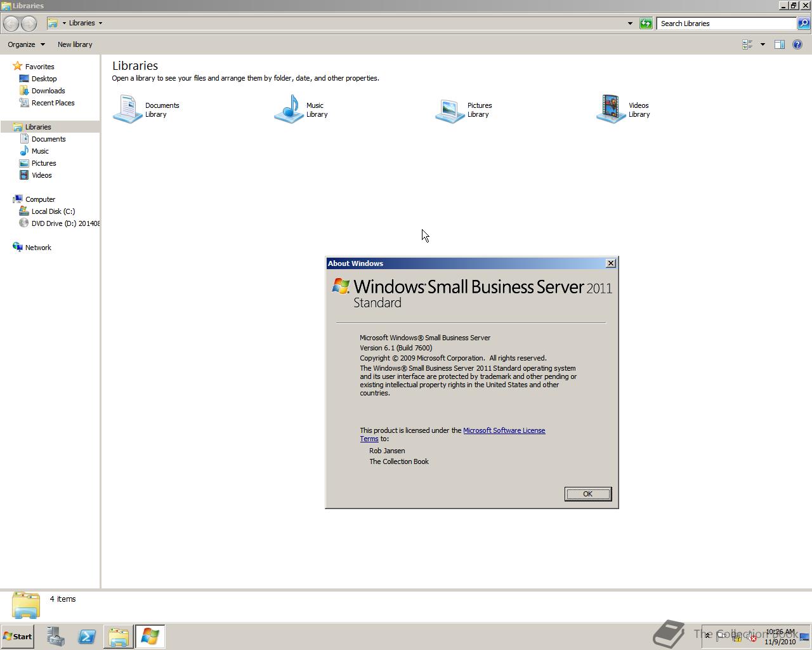This screenshot has height=650, width=812.
Task: Select DVD Drive (D:) in sidebar
Action: 65,223
